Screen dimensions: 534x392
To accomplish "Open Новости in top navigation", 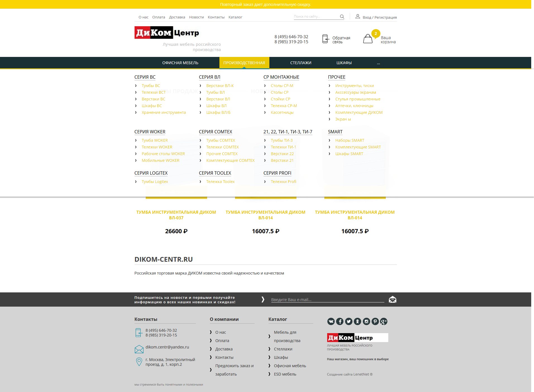I will click(197, 17).
